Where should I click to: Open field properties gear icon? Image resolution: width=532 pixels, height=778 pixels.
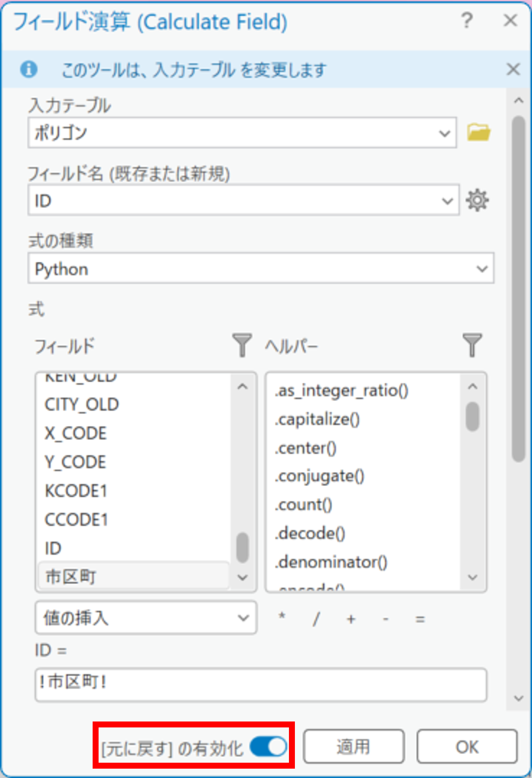coord(477,200)
